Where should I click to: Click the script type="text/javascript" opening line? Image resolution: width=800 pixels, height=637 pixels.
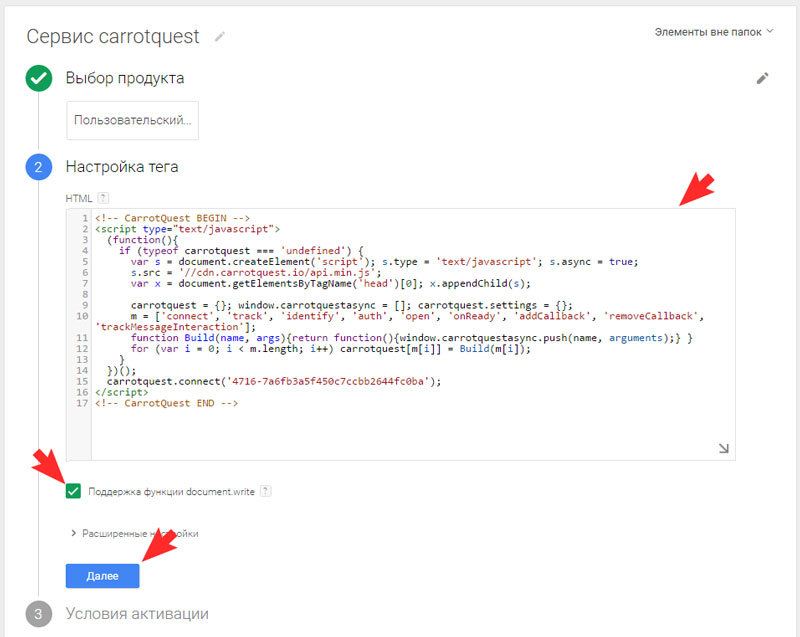coord(187,230)
